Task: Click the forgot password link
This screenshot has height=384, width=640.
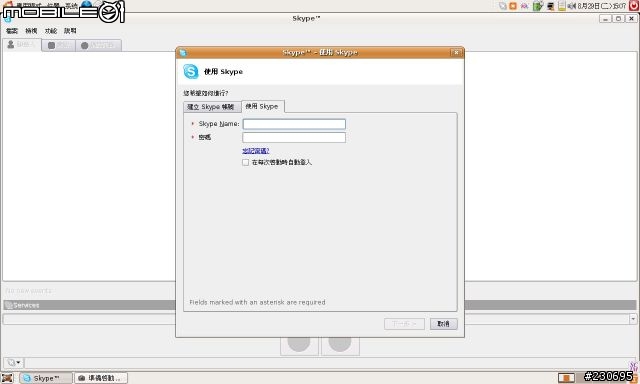Action: click(256, 151)
